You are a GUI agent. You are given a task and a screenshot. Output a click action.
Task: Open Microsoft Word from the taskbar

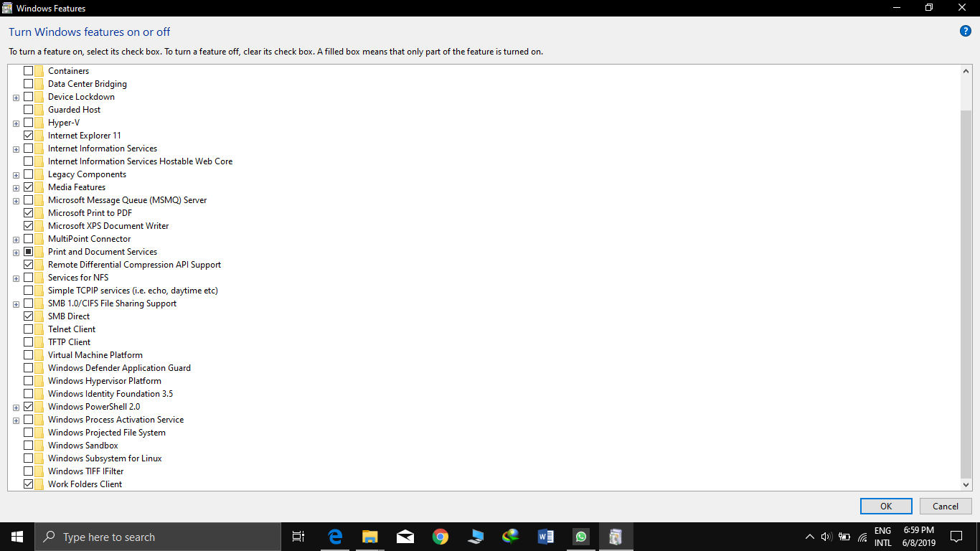click(546, 537)
